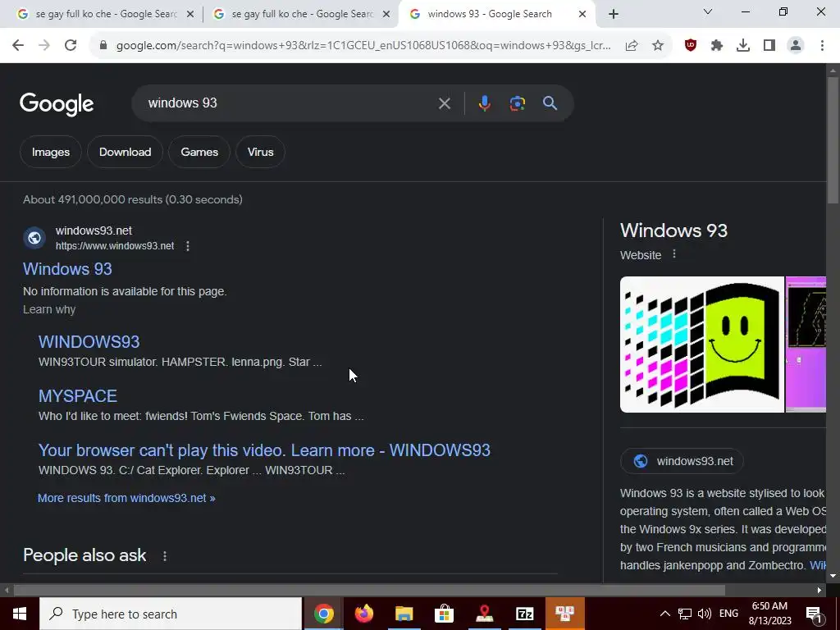Close the first 'se gay full ko che' tab
Image resolution: width=840 pixels, height=630 pixels.
(189, 14)
